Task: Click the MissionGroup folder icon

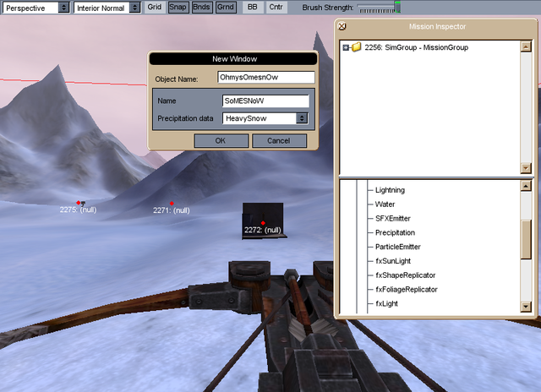Action: pyautogui.click(x=356, y=47)
